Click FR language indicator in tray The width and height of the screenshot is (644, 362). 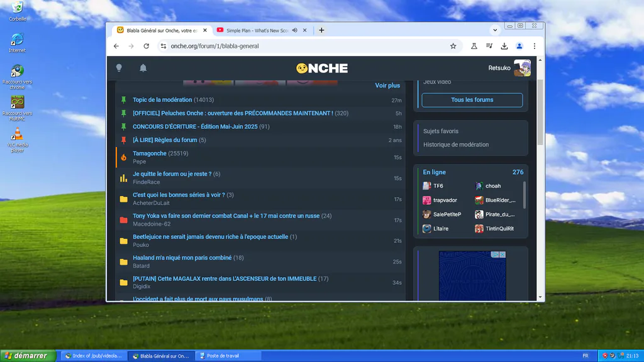tap(586, 356)
